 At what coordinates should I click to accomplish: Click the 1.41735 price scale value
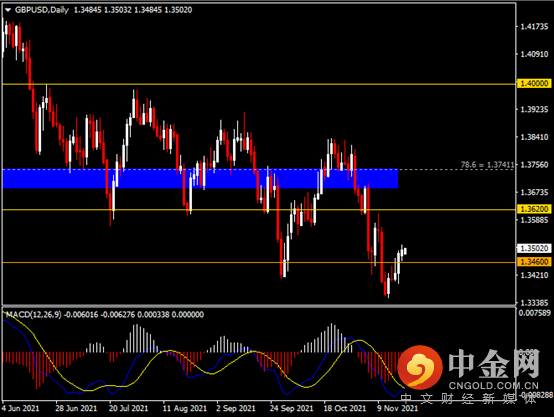[x=534, y=27]
